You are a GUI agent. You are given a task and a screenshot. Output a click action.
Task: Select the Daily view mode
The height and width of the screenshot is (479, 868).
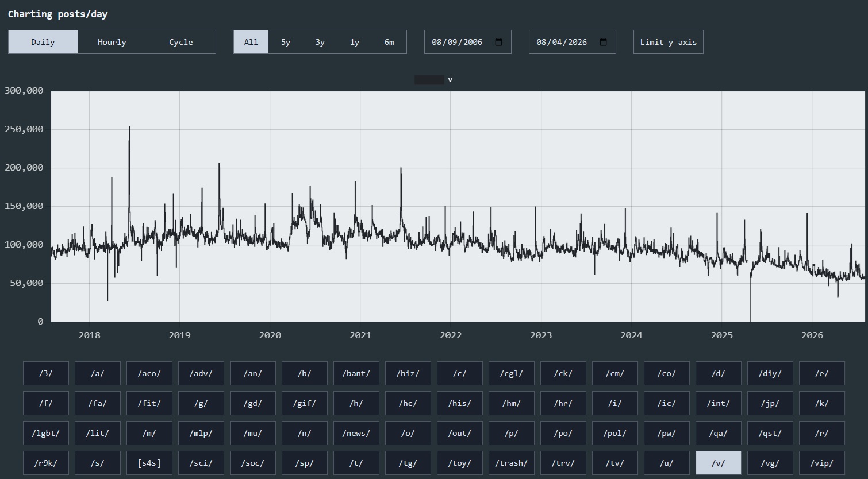pyautogui.click(x=43, y=42)
